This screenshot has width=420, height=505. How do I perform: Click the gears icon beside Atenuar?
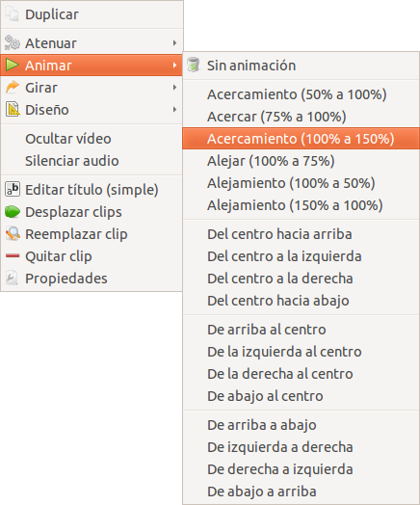tap(13, 42)
